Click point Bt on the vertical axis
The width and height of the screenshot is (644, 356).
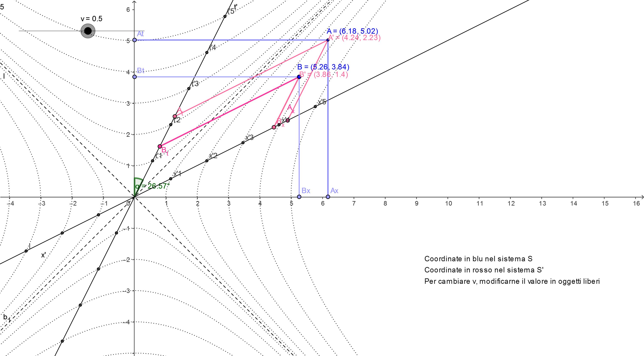coord(135,77)
